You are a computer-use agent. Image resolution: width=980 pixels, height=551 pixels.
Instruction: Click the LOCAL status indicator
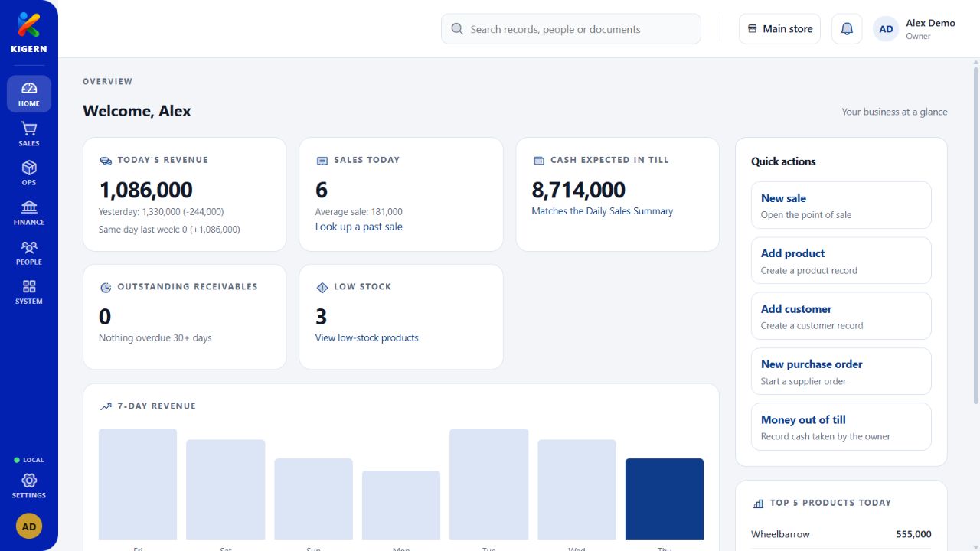point(29,460)
